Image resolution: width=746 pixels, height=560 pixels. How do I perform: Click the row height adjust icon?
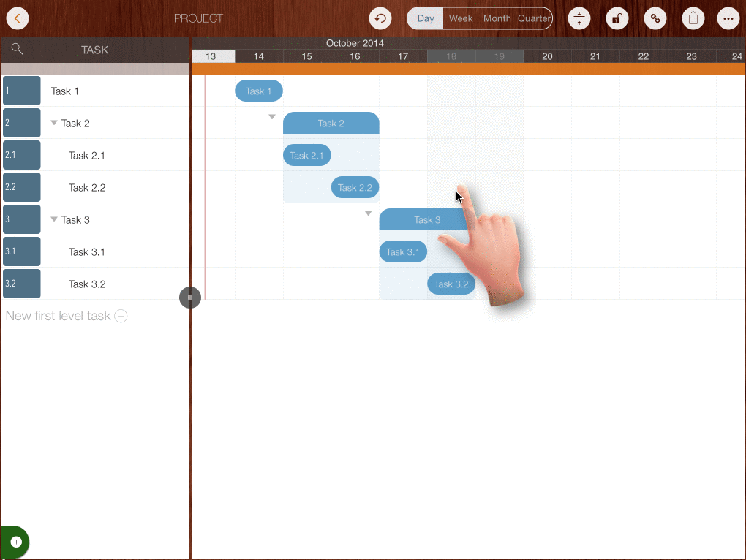(579, 18)
